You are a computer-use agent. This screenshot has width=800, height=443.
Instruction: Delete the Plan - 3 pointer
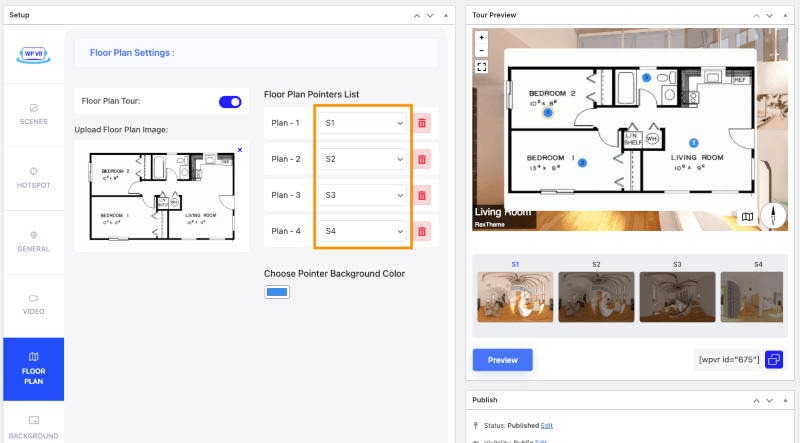click(x=422, y=195)
